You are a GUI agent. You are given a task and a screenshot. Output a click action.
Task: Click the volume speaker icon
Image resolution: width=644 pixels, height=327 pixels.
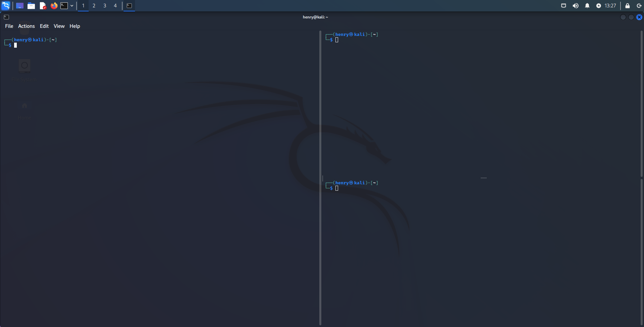(576, 6)
